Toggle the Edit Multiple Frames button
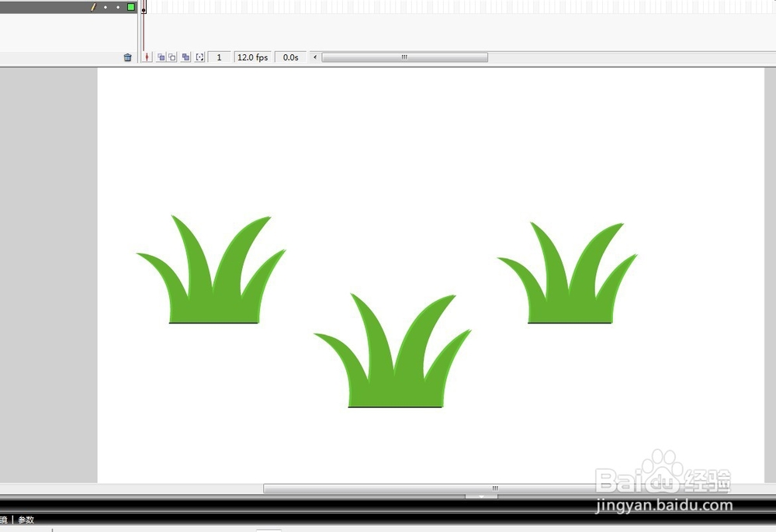Image resolution: width=776 pixels, height=532 pixels. (x=185, y=57)
